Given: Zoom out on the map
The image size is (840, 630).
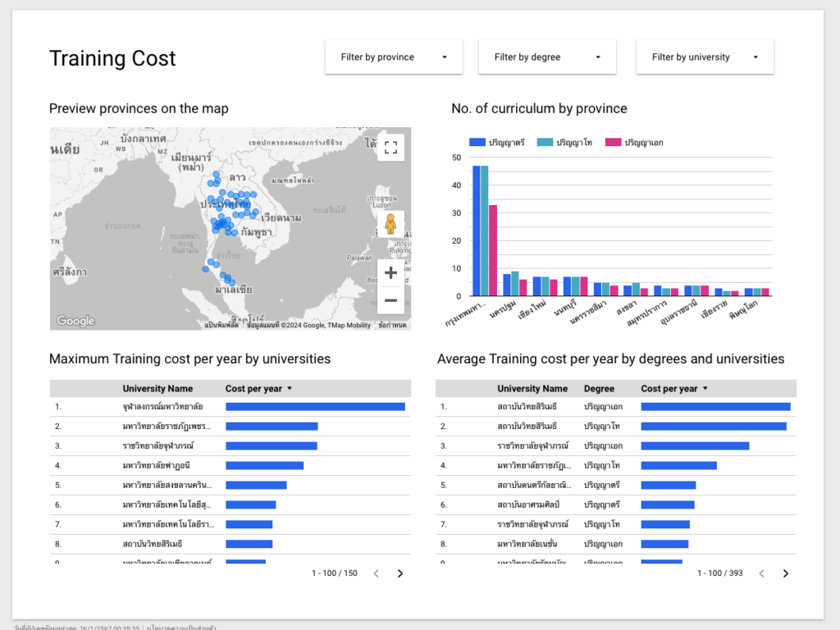Looking at the screenshot, I should (390, 300).
